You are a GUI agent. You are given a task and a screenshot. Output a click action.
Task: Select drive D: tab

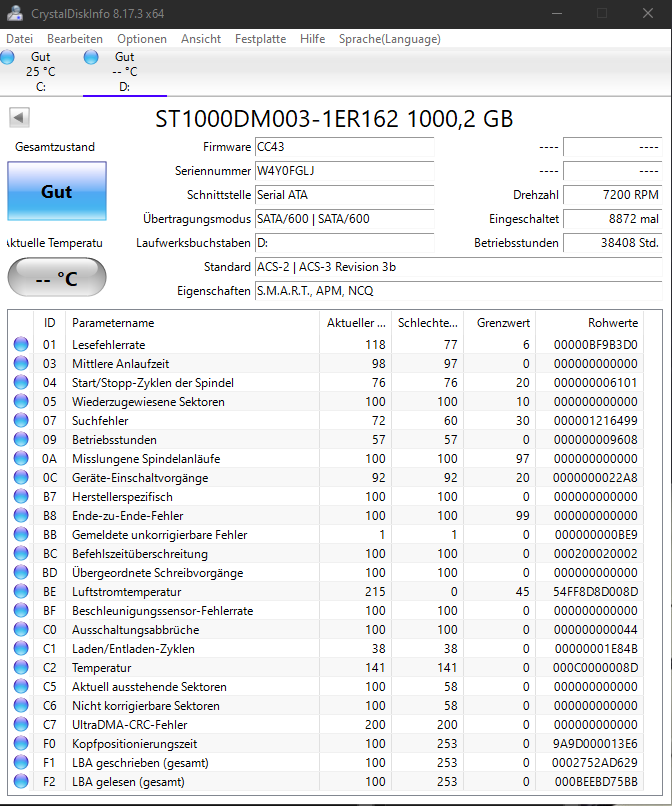(125, 72)
